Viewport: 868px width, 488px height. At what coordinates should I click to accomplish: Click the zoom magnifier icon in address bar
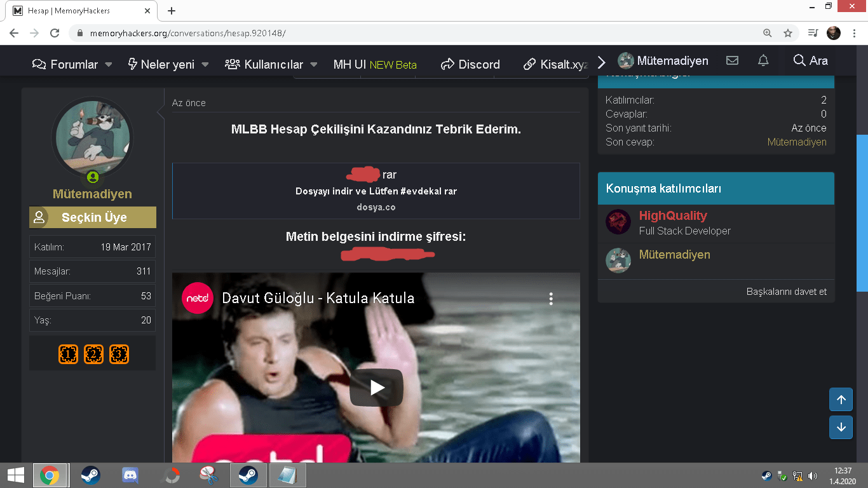pyautogui.click(x=768, y=33)
